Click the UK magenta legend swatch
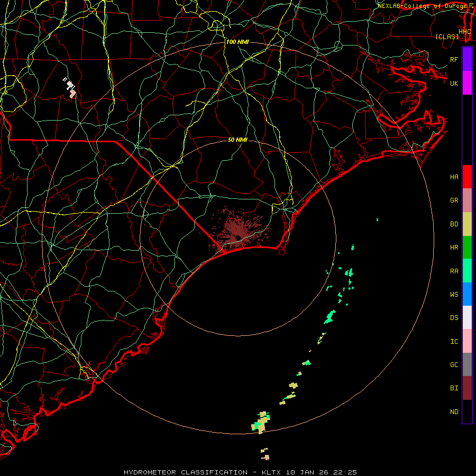The image size is (476, 476). tap(467, 83)
